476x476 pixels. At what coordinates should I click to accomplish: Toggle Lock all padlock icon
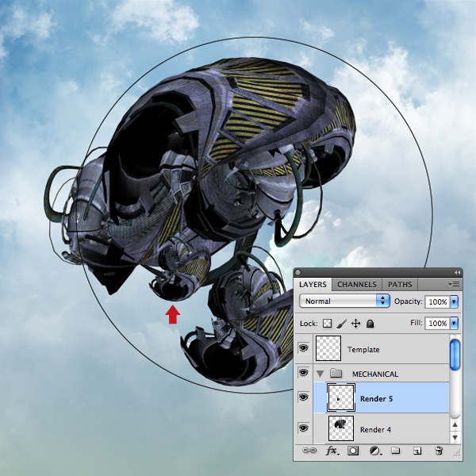pyautogui.click(x=370, y=324)
